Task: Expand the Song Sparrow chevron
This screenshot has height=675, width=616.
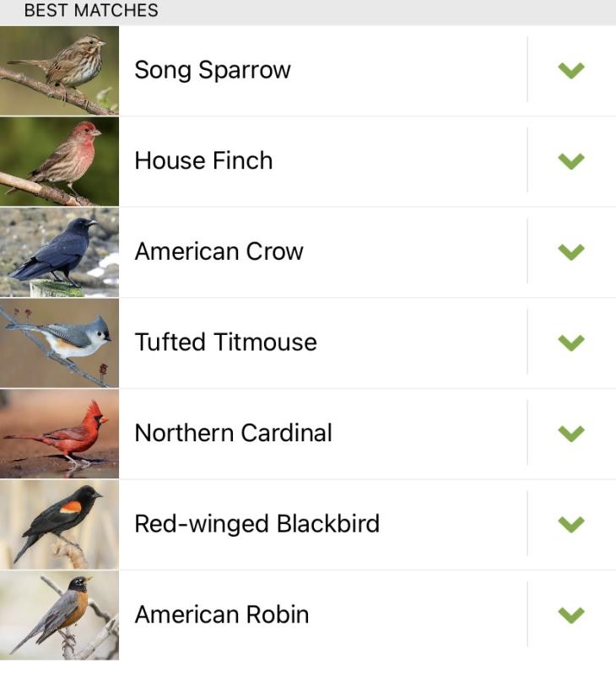Action: click(571, 70)
